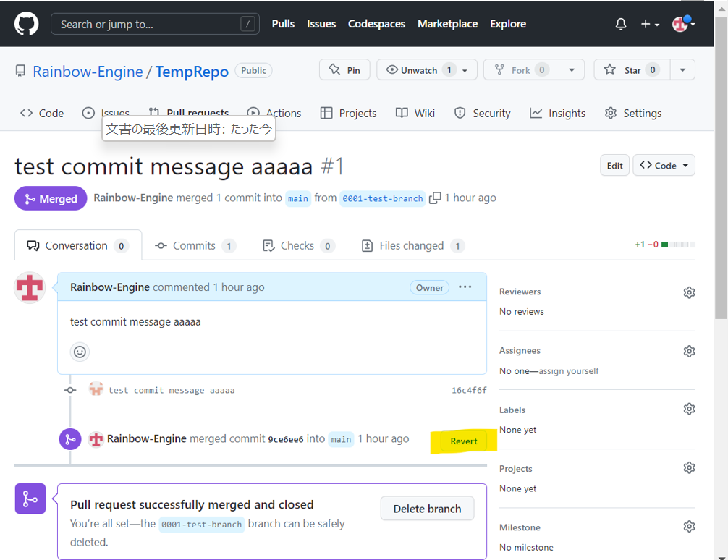This screenshot has width=728, height=560.
Task: Focus the Search or jump to field
Action: (155, 24)
